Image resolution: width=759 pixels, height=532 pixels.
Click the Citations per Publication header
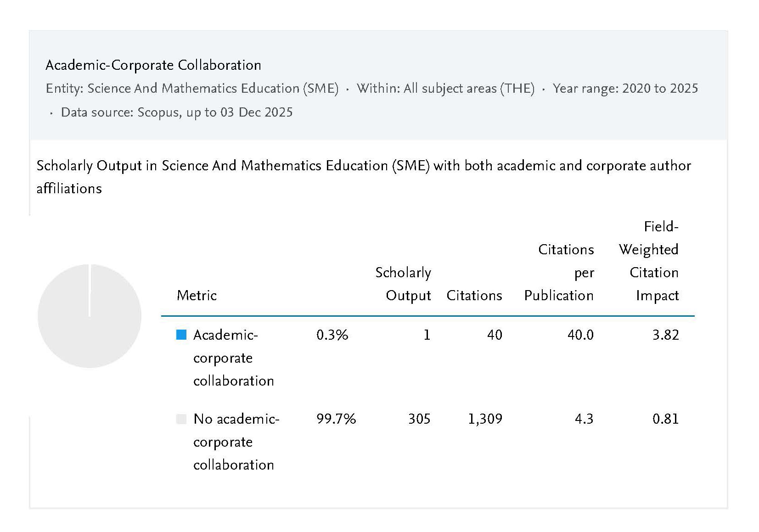(x=559, y=272)
